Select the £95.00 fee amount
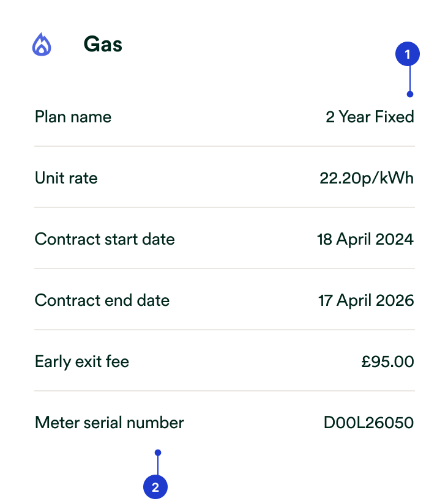The width and height of the screenshot is (448, 504). tap(387, 361)
